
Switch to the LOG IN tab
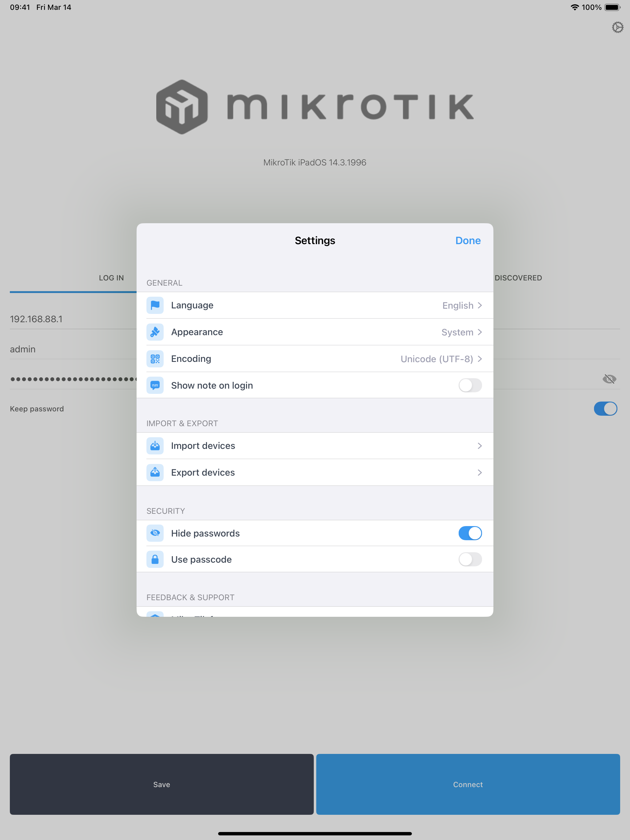click(111, 278)
